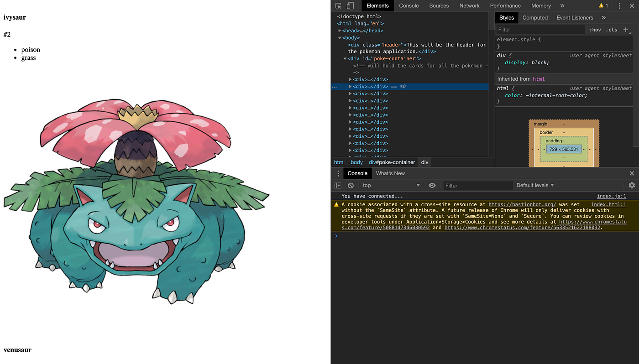
Task: Click the grass list item
Action: click(x=28, y=58)
